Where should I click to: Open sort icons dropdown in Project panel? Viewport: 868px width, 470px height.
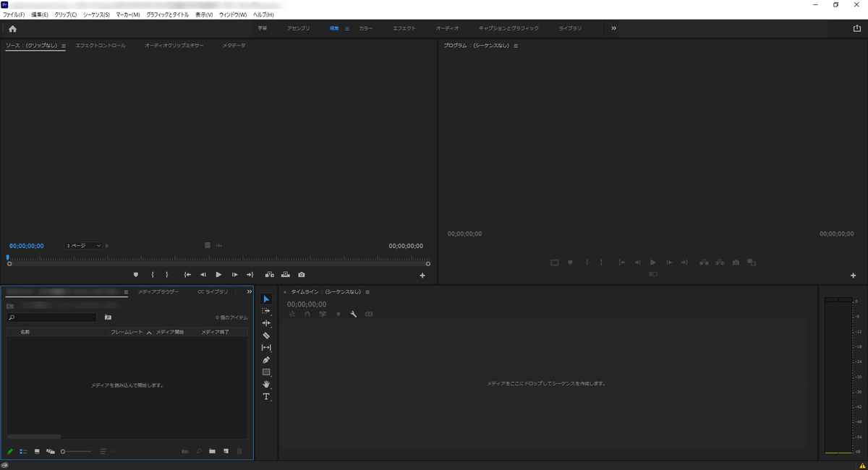[x=108, y=451]
